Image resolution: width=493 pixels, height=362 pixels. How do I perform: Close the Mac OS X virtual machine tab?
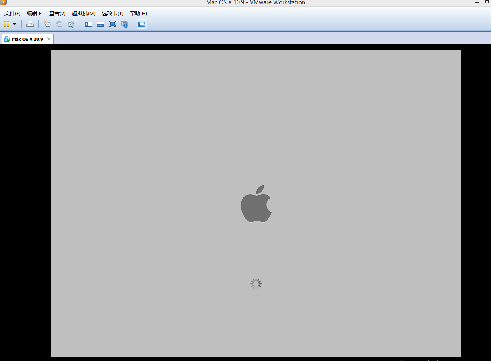49,39
